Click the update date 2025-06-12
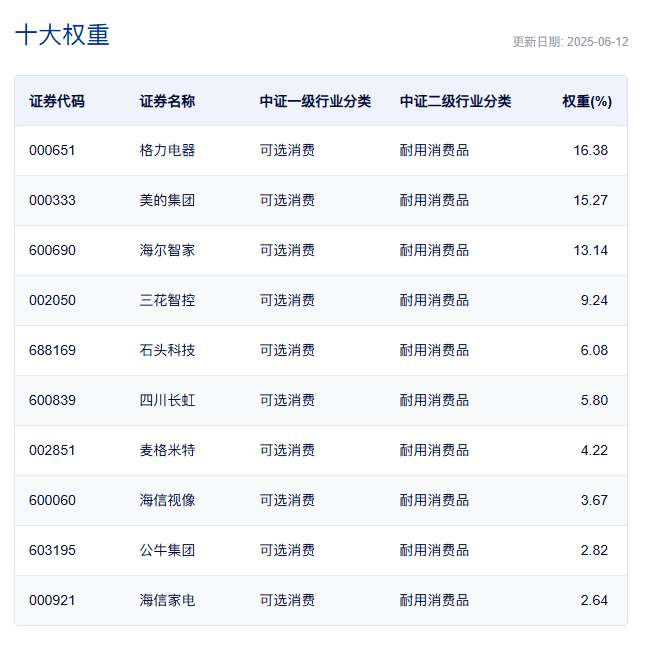 tap(597, 42)
